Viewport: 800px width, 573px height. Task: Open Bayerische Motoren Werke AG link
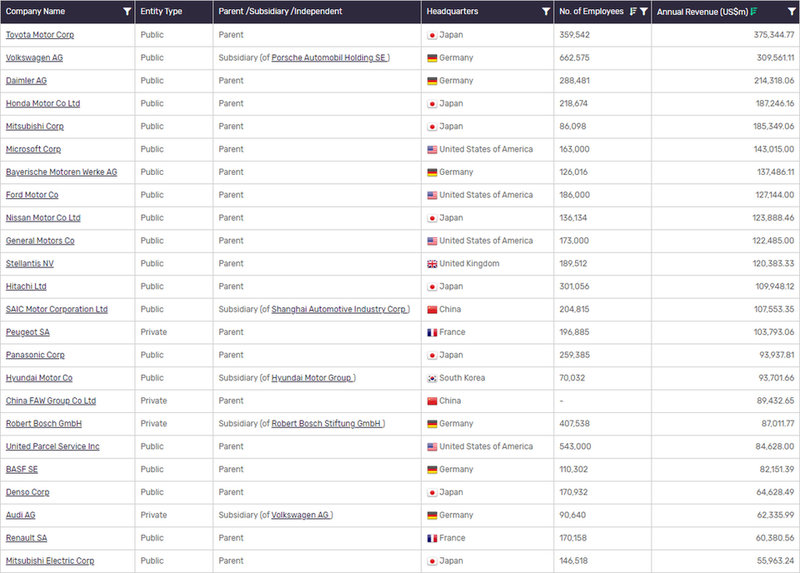click(61, 172)
